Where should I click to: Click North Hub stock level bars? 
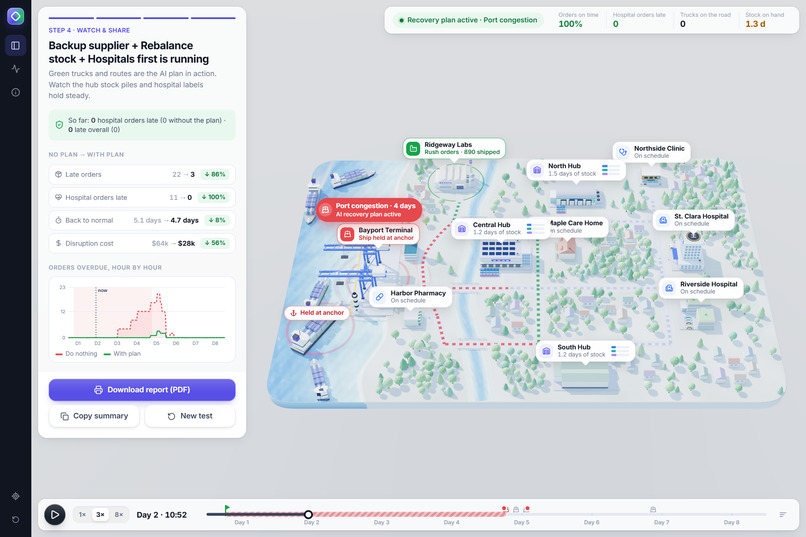pos(611,170)
